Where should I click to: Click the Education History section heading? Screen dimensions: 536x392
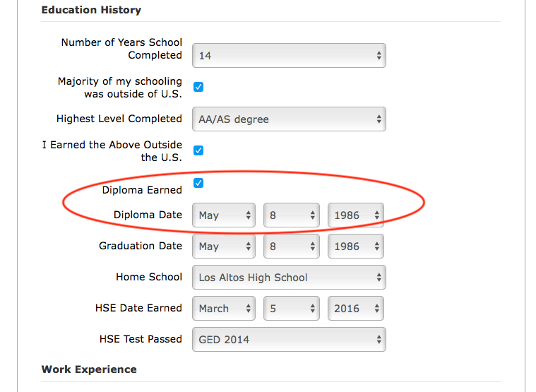click(91, 10)
